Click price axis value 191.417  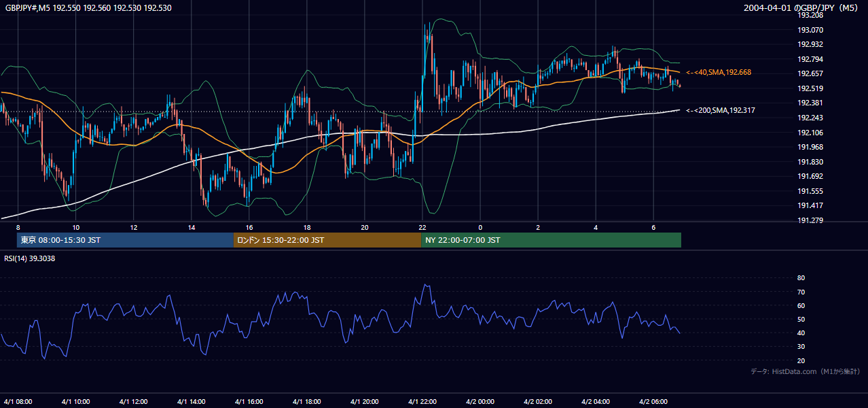(810, 205)
